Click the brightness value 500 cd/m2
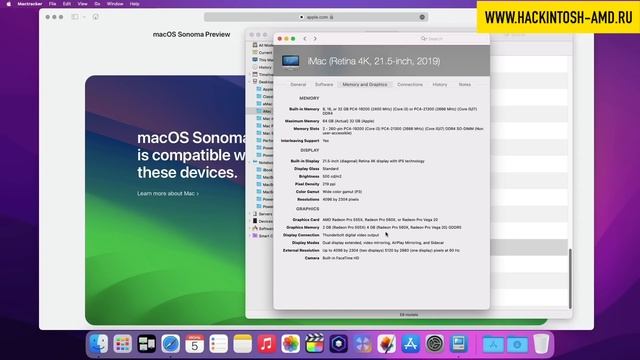Screen dimensions: 640x360 pyautogui.click(x=332, y=176)
